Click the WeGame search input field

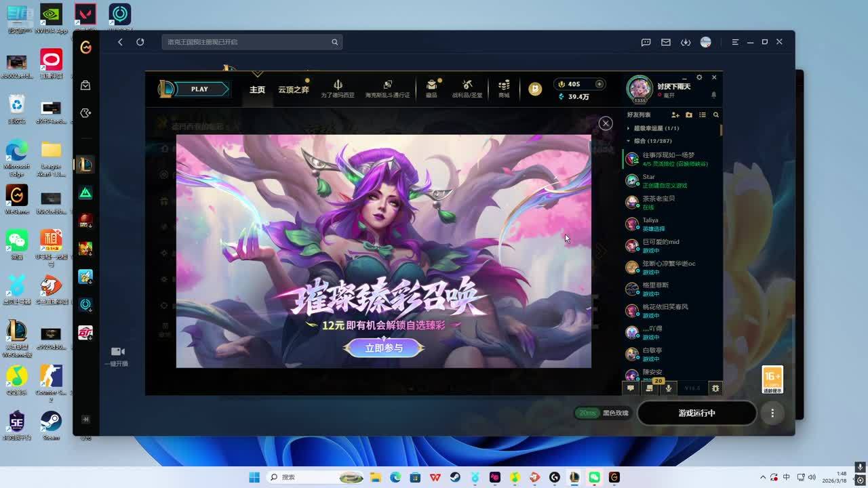pyautogui.click(x=252, y=42)
